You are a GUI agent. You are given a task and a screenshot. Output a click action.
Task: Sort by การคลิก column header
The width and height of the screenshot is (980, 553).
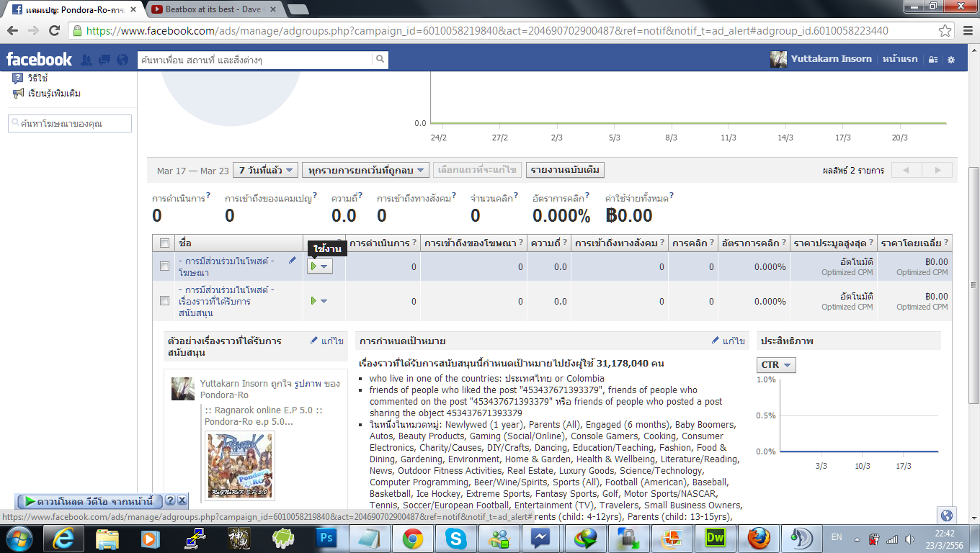pyautogui.click(x=692, y=243)
